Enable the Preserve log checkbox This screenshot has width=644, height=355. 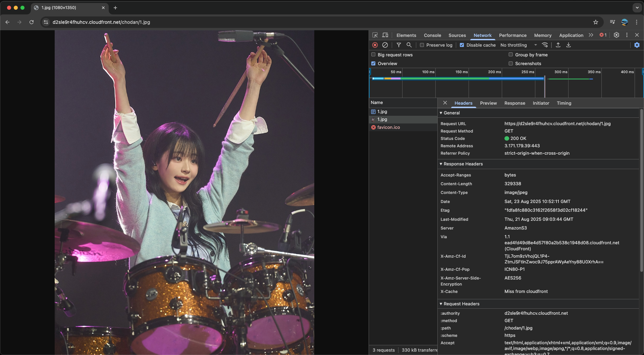click(x=422, y=45)
